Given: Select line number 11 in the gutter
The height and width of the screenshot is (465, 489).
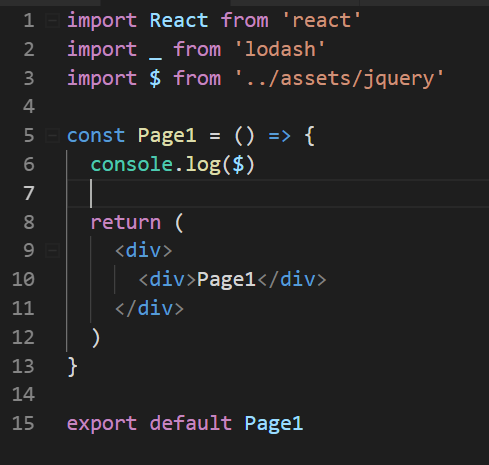Looking at the screenshot, I should [x=23, y=308].
